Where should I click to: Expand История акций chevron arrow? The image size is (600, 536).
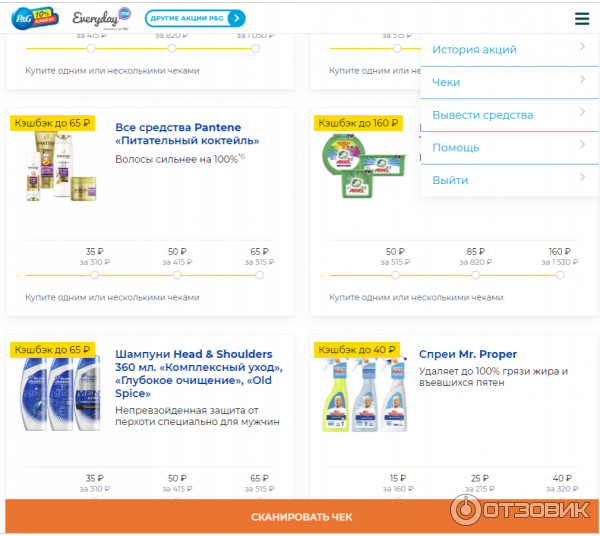tap(582, 47)
